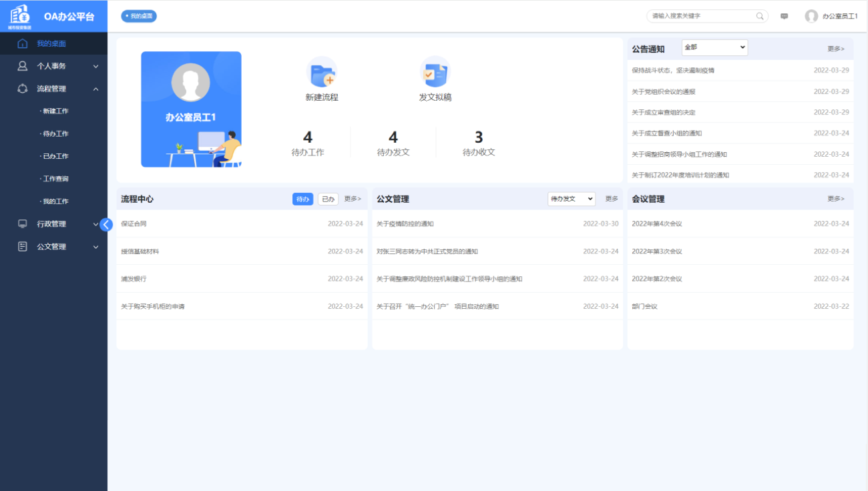Click the 待办收文 count of 3
Image resolution: width=868 pixels, height=491 pixels.
[x=479, y=137]
